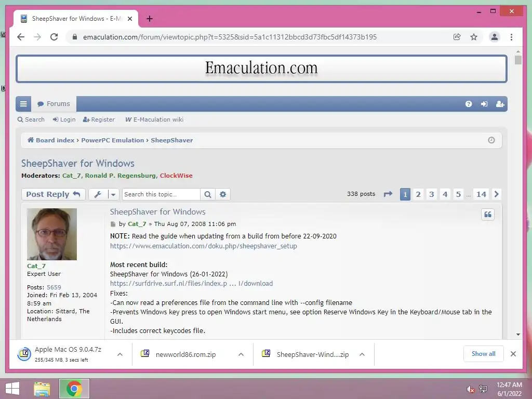Quote Cat_7's post with the quote icon
The width and height of the screenshot is (532, 399).
[487, 215]
